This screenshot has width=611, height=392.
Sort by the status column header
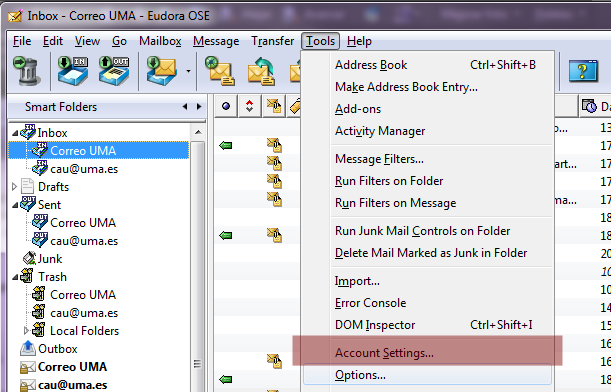coord(226,106)
